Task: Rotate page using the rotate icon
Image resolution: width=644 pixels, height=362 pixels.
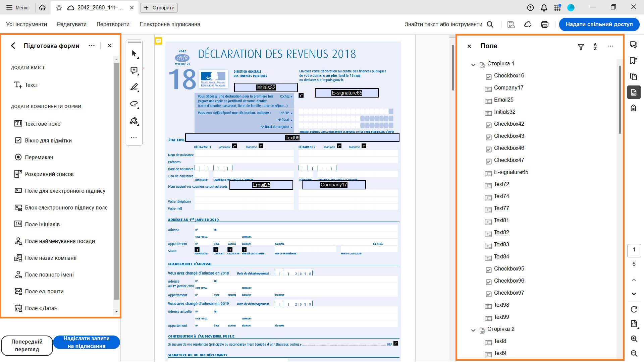Action: tap(634, 309)
